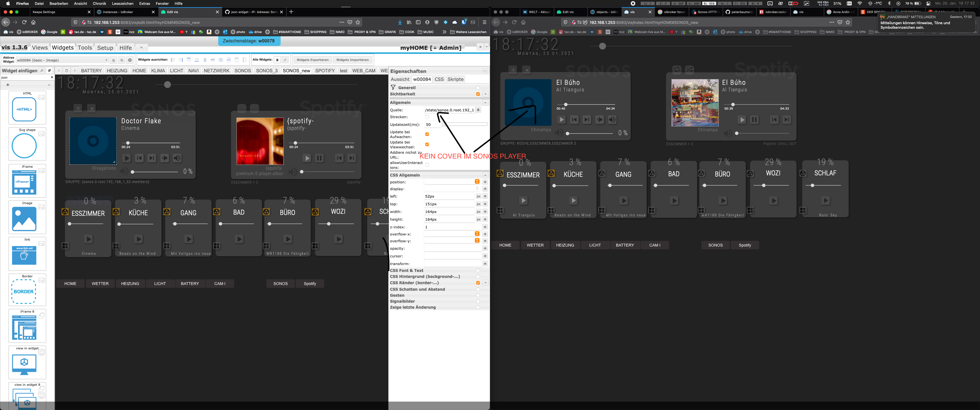The image size is (980, 410).
Task: Delete the active widget with trash icon
Action: point(113,60)
